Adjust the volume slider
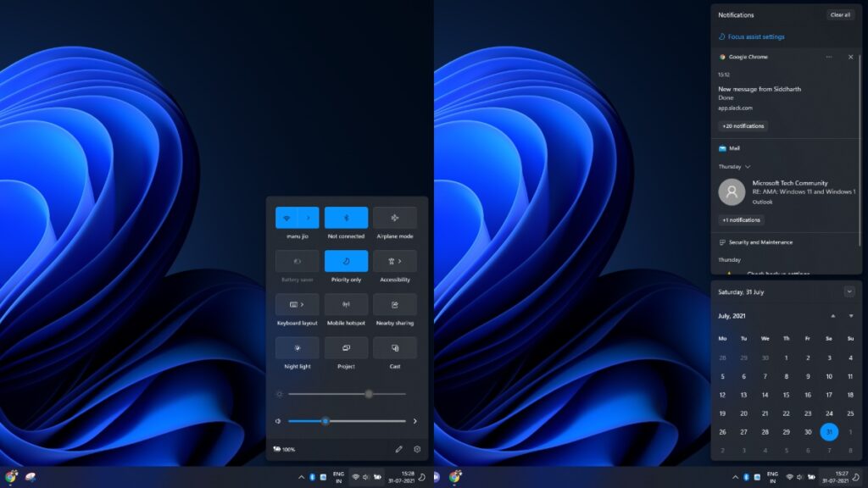The height and width of the screenshot is (488, 868). 326,420
